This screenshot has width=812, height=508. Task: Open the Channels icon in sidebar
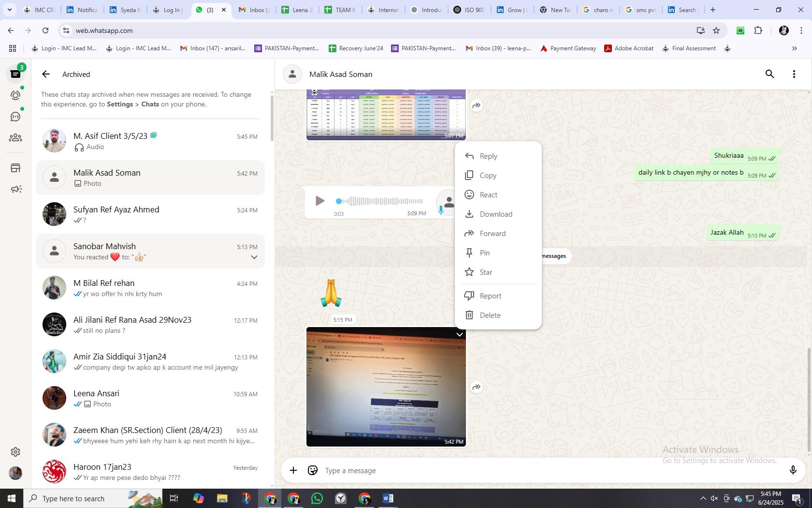[x=15, y=117]
